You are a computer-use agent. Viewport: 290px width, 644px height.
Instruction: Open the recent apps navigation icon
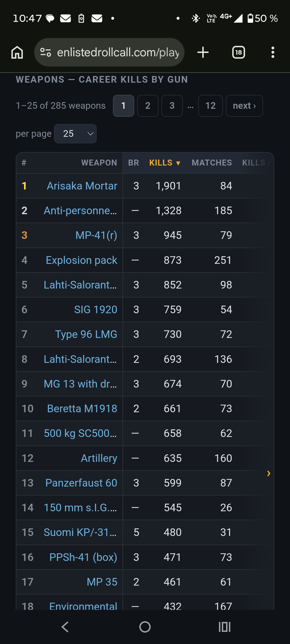(x=224, y=627)
